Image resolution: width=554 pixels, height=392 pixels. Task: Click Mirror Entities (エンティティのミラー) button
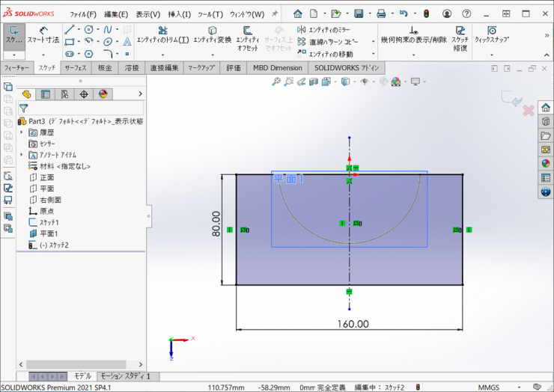(323, 30)
